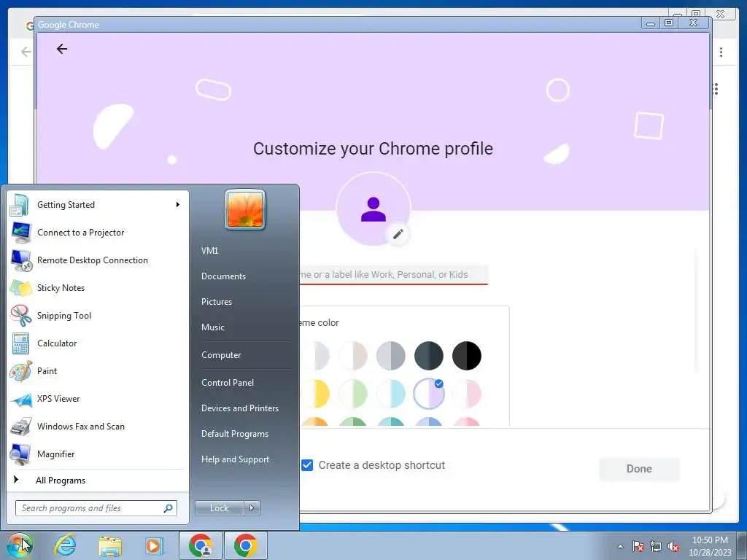747x560 pixels.
Task: Open the shutdown options arrow next to Lock
Action: (252, 508)
